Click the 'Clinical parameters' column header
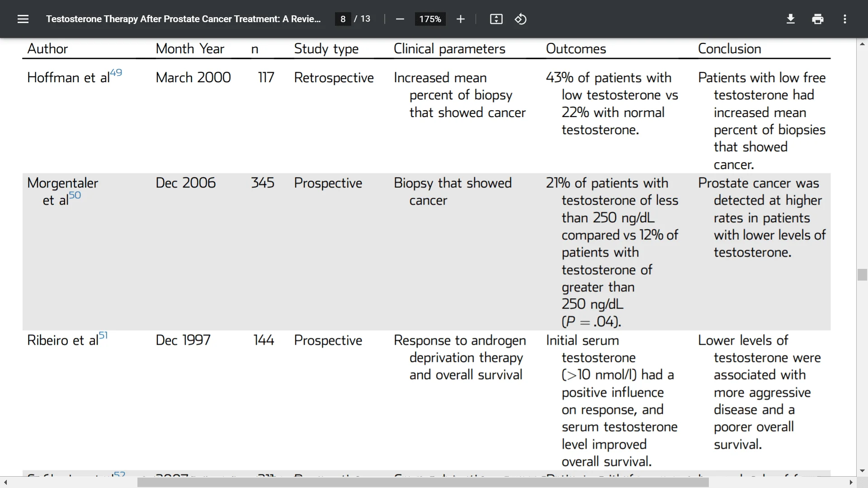The image size is (868, 488). pyautogui.click(x=449, y=49)
